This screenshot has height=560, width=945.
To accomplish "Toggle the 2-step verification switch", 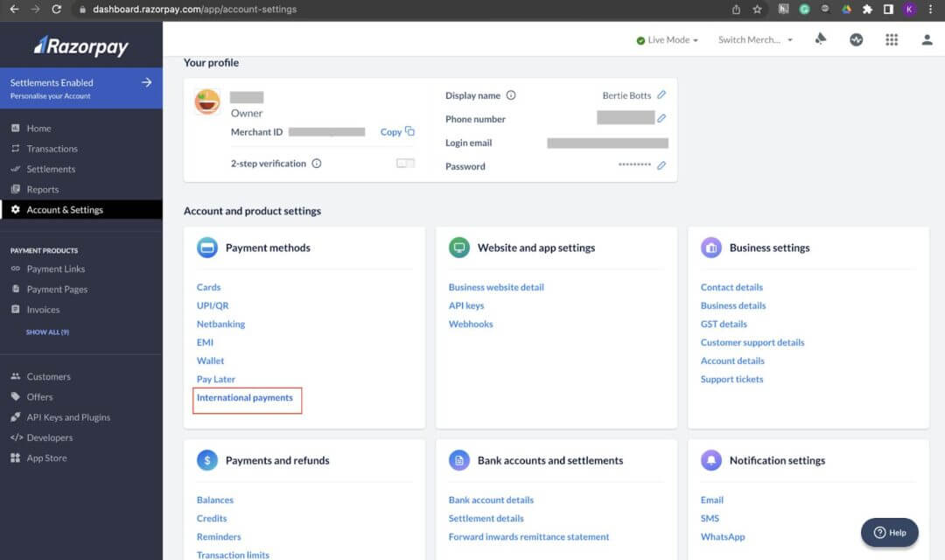I will pos(405,163).
